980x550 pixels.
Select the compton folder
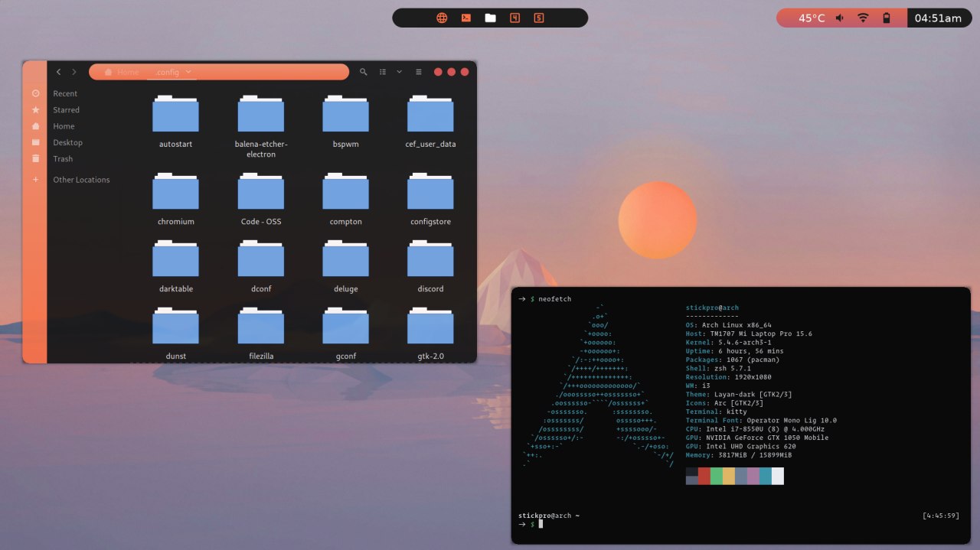pyautogui.click(x=346, y=199)
